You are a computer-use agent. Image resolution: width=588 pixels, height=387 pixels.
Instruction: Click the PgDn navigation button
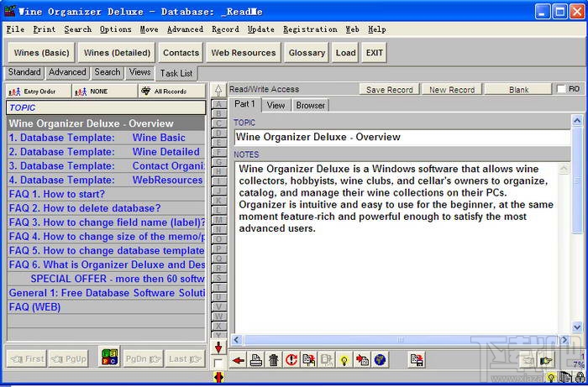point(143,359)
